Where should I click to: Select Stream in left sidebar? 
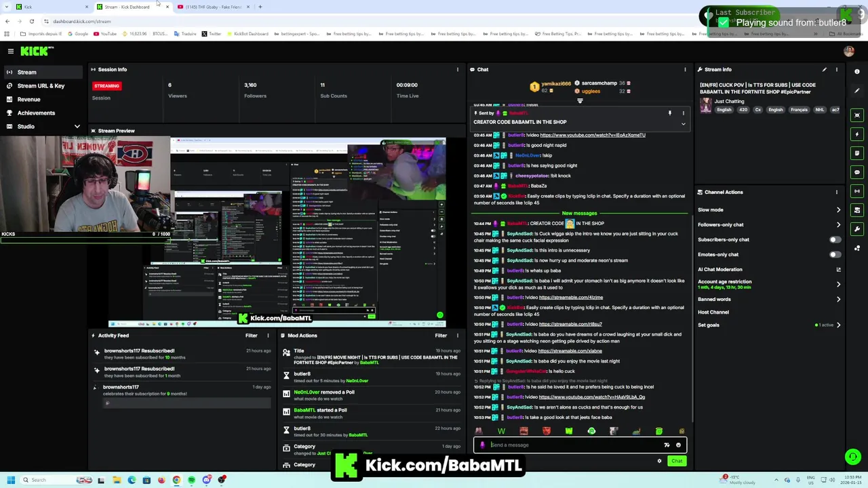pos(42,72)
